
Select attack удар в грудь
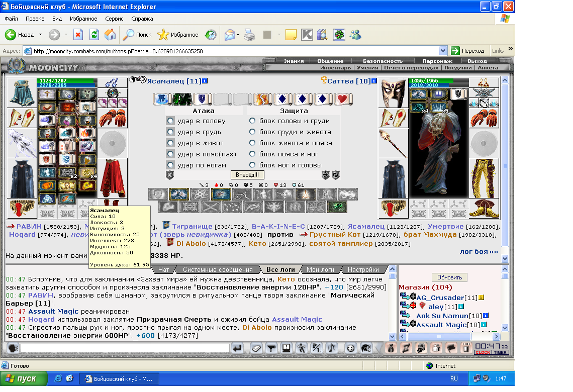(170, 132)
